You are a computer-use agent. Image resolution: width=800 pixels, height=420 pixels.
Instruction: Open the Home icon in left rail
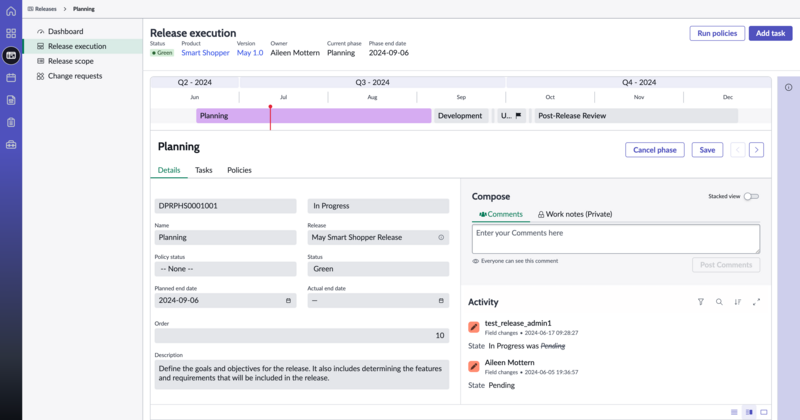(x=11, y=11)
